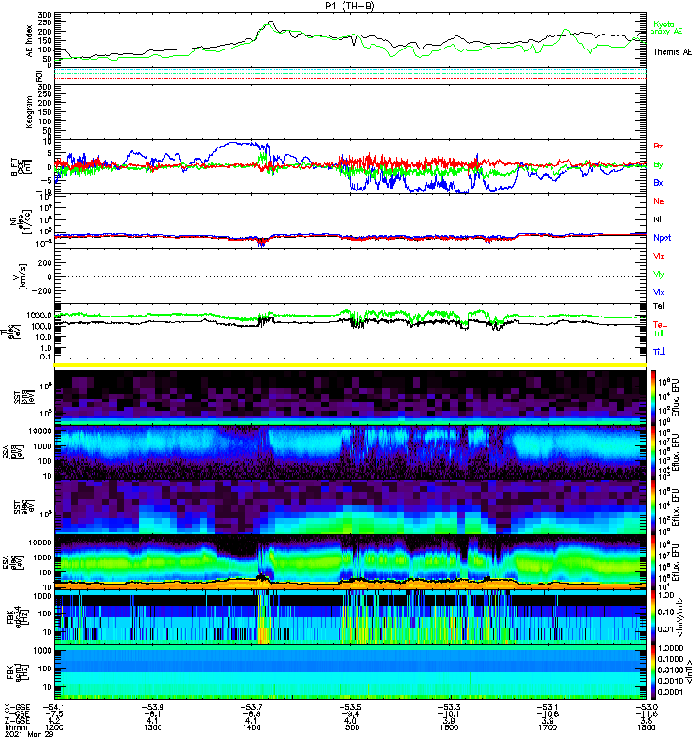Click the "X-GSE" row label
The height and width of the screenshot is (747, 700).
[17, 707]
